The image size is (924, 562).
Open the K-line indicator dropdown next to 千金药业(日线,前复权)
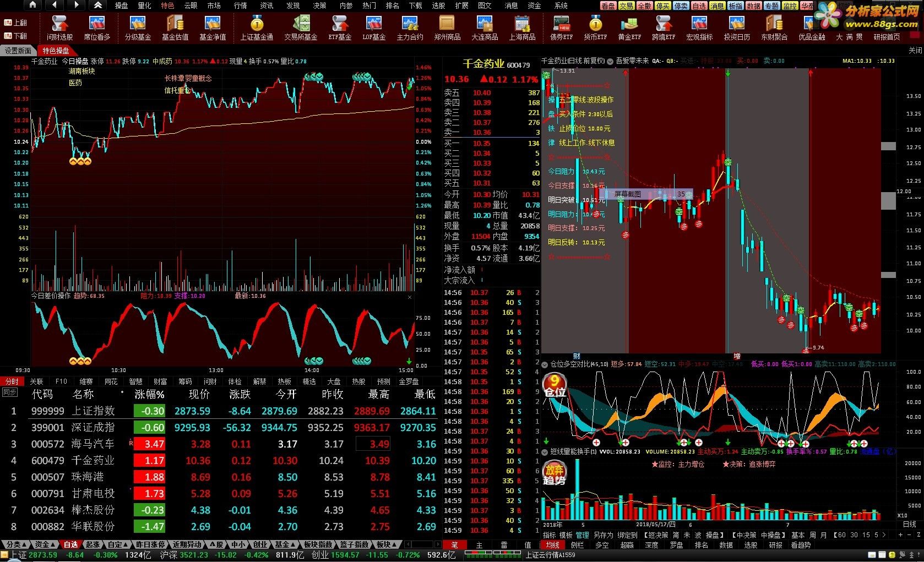[x=610, y=62]
